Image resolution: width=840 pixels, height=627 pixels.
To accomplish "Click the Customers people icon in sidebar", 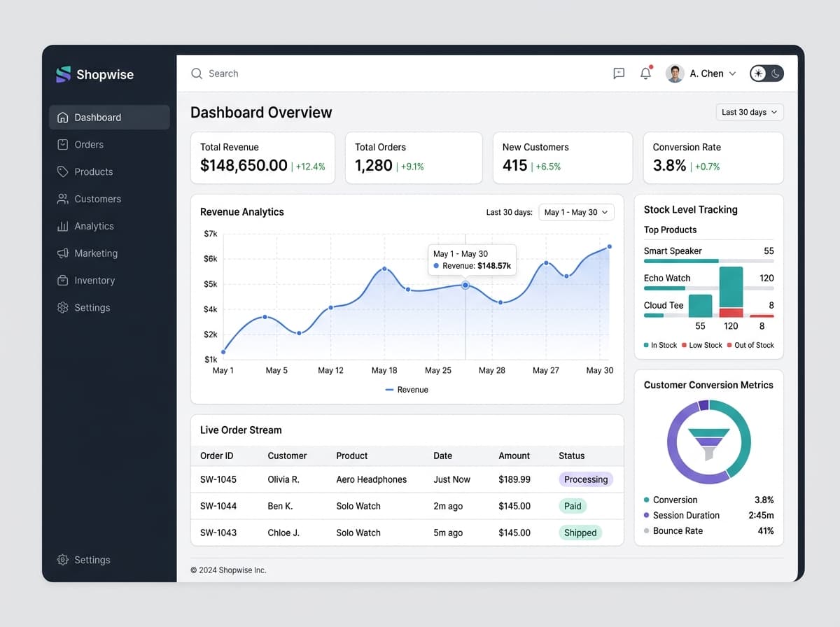I will (x=63, y=199).
